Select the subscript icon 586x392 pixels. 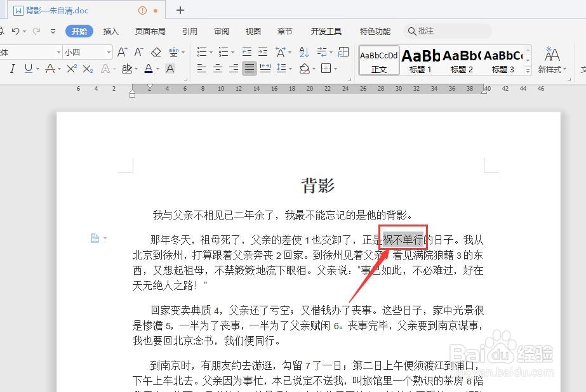[88, 67]
